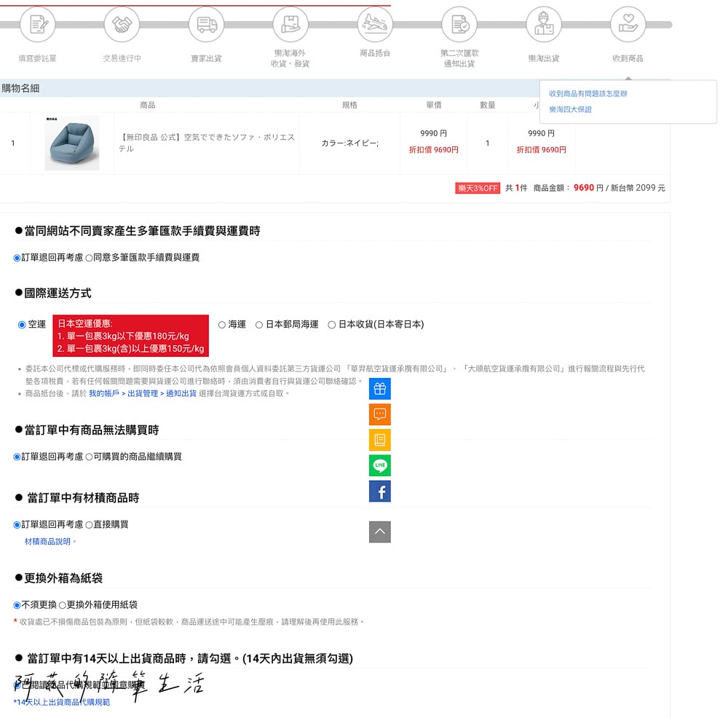Viewport: 728px width, 718px height.
Task: Select 海運 shipping method
Action: click(222, 325)
